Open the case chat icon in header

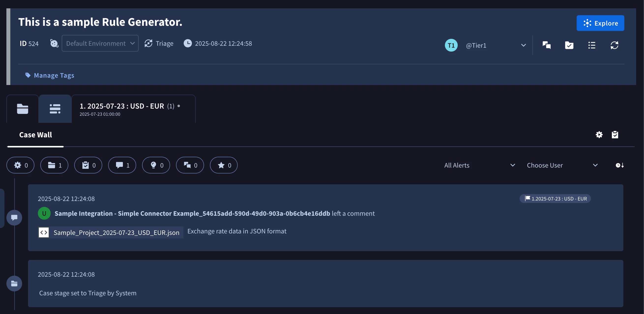click(x=546, y=45)
